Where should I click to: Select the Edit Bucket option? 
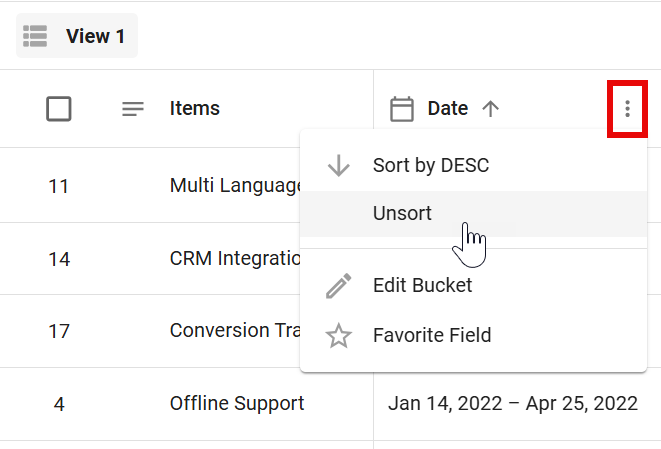422,286
